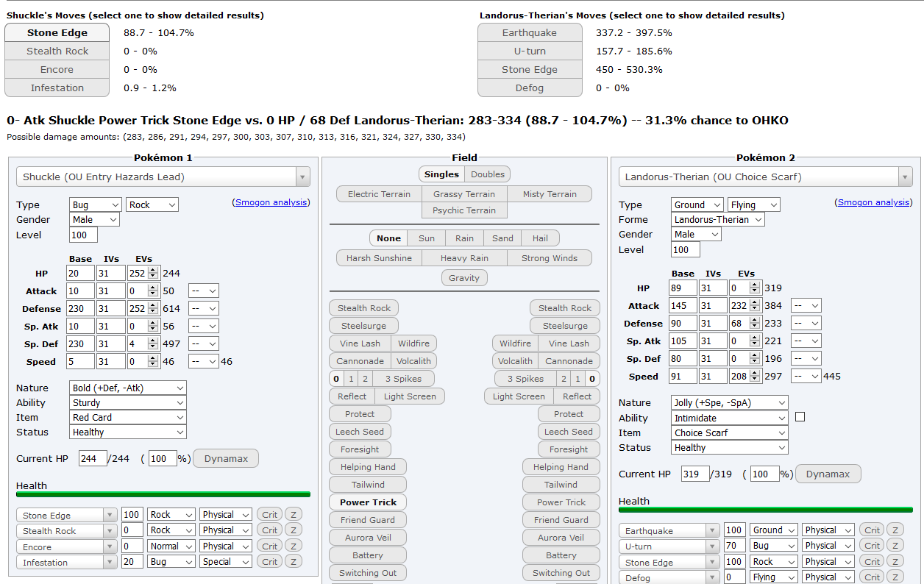Open Landorus-Therian Forme dropdown
Screen dimensions: 924x584
point(718,219)
